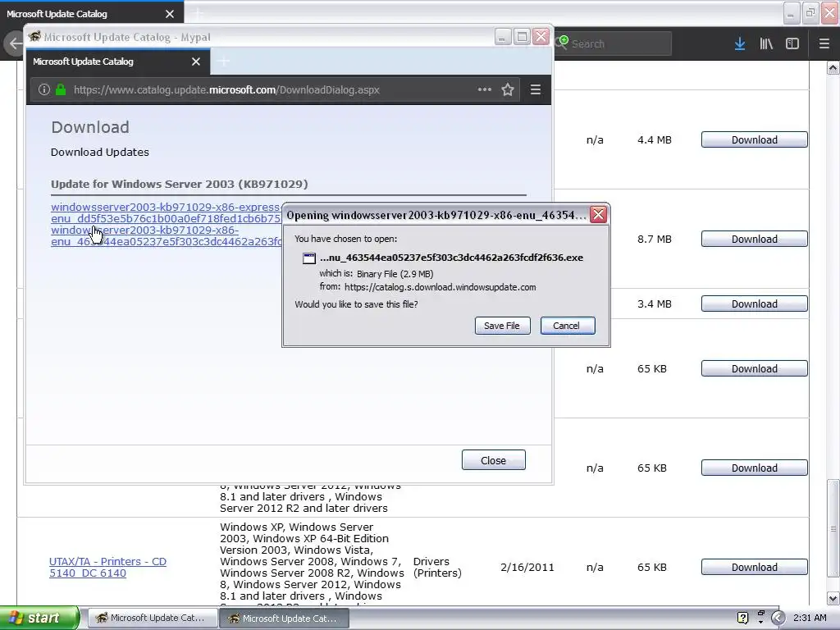Click the Close button in the Download popup

(x=493, y=460)
